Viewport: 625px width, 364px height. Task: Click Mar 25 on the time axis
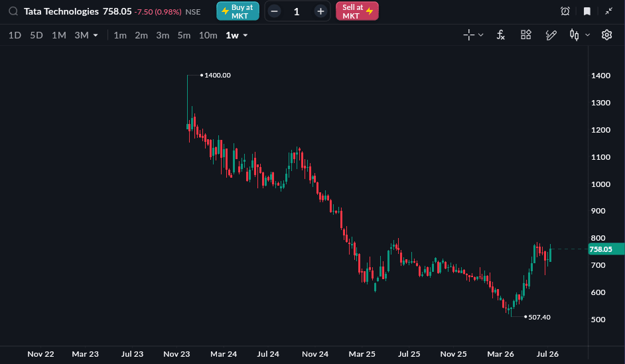(x=362, y=354)
